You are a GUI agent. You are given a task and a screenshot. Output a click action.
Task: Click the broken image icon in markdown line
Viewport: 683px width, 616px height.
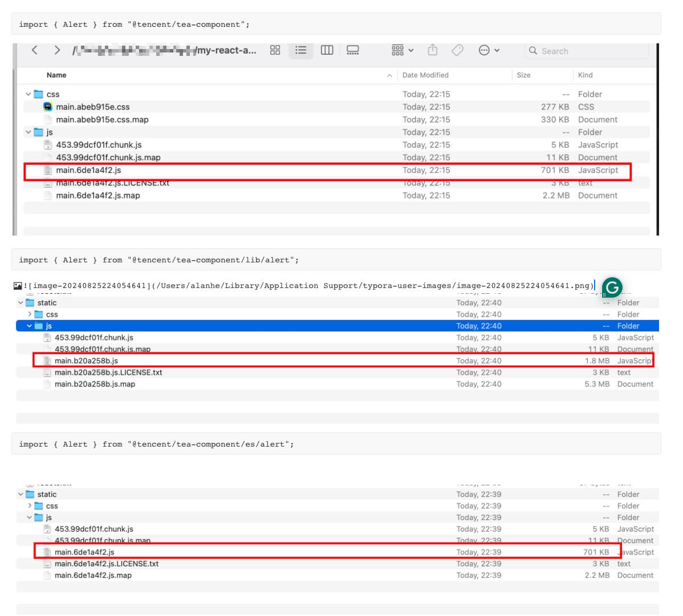click(x=18, y=286)
